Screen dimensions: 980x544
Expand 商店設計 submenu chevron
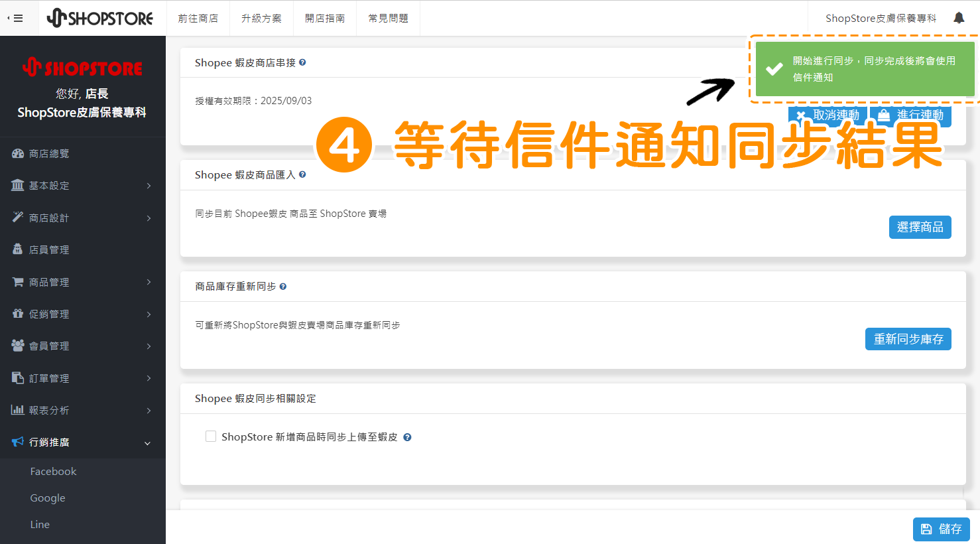149,218
